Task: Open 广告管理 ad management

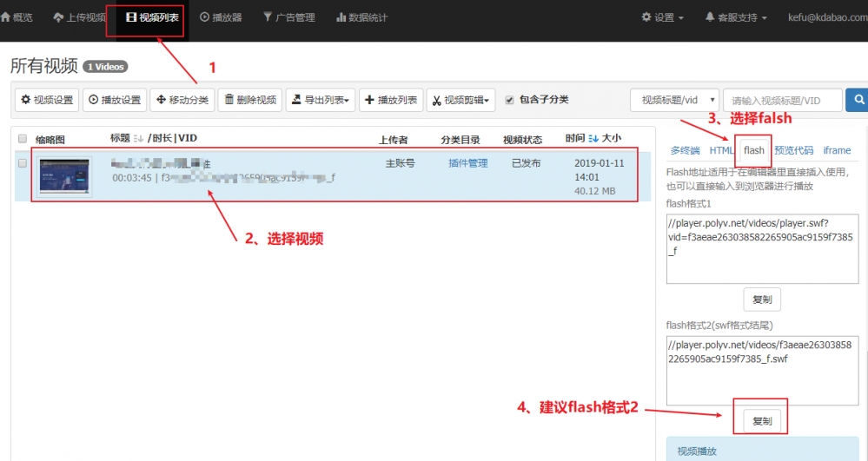Action: 289,17
